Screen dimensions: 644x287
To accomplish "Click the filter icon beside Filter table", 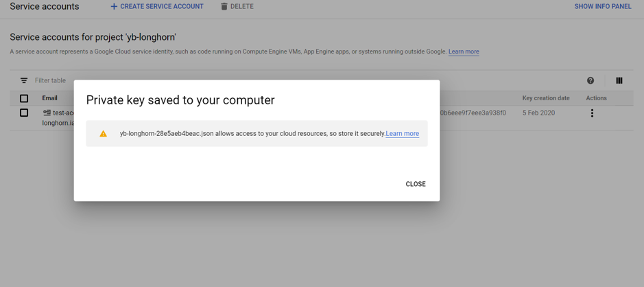I will pos(24,80).
